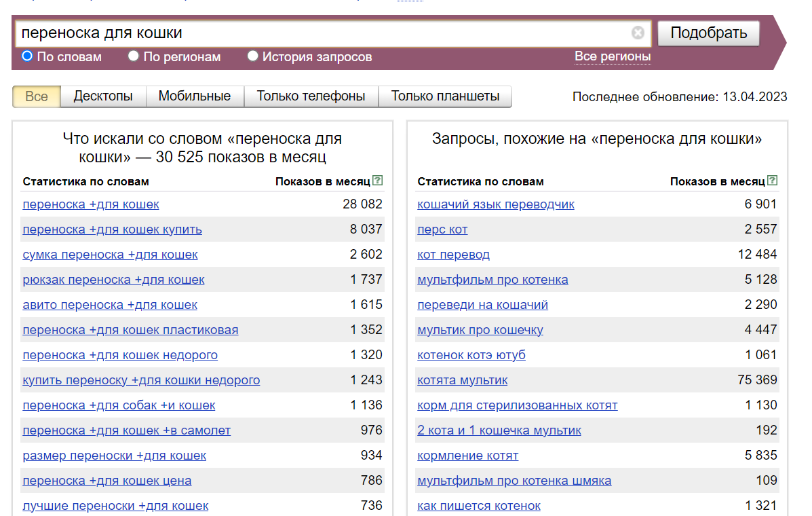Open link '2 кота и 1 кошечка мультик'

click(x=499, y=430)
